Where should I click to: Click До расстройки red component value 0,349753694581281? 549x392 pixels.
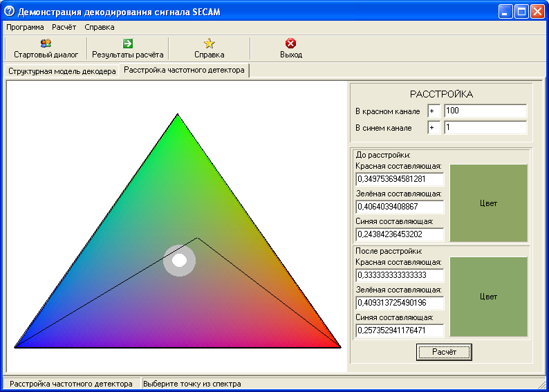pos(400,179)
